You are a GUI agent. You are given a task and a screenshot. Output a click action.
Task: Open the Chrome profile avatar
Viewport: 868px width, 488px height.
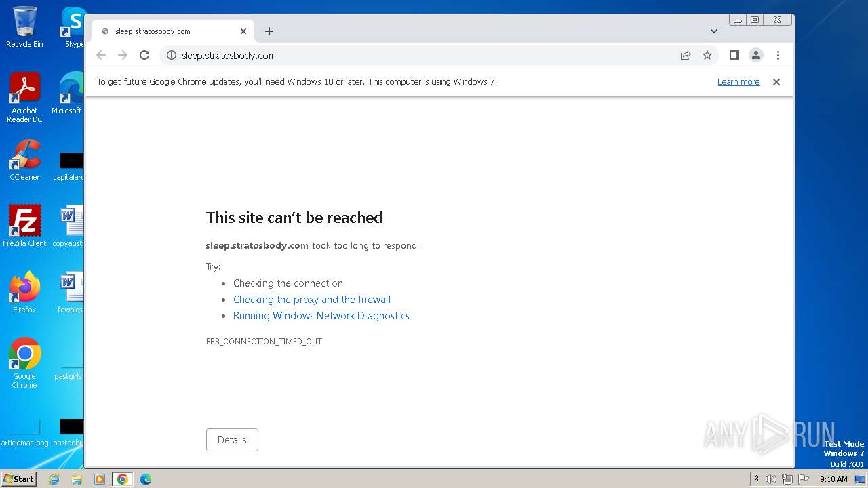point(756,56)
